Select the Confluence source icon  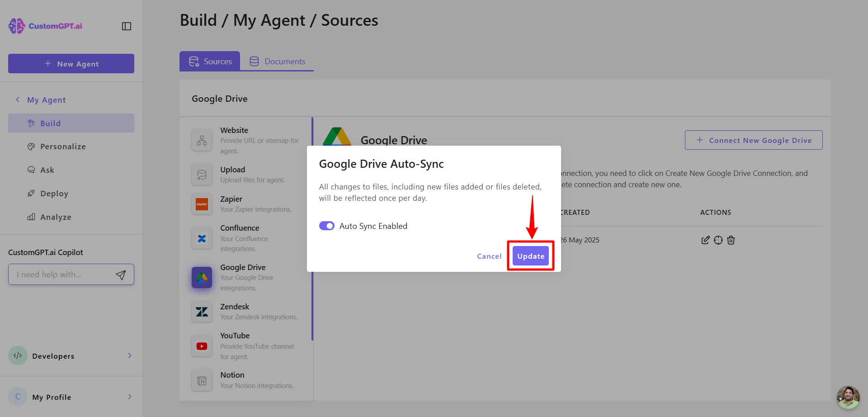[x=202, y=238]
